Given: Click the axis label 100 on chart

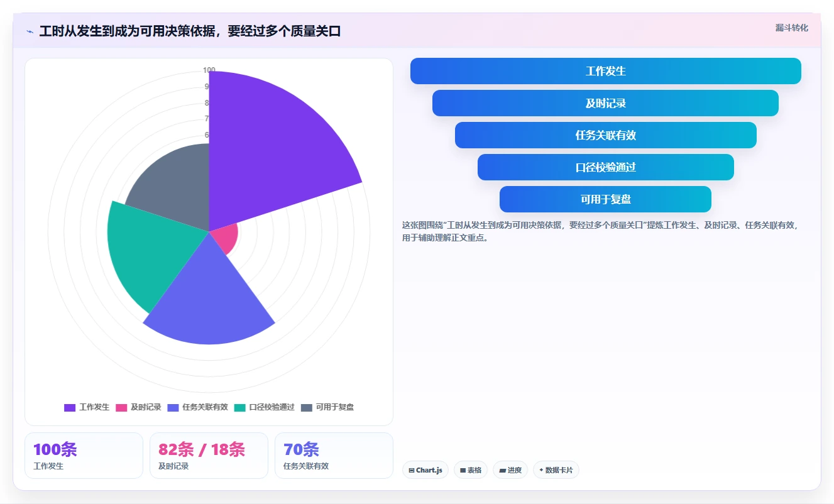Looking at the screenshot, I should (x=209, y=70).
